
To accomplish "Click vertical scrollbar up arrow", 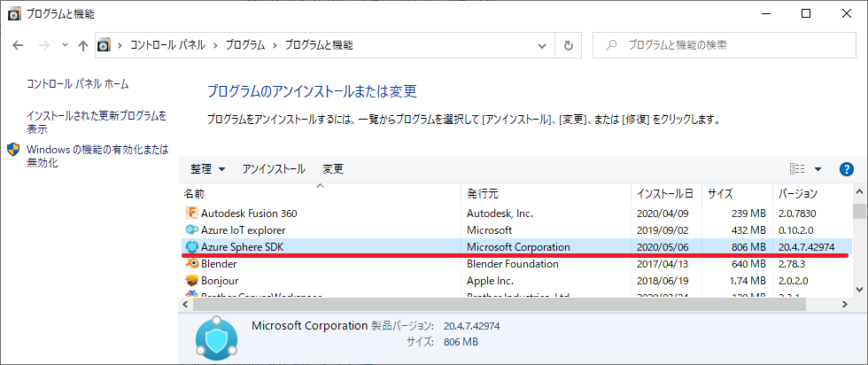I will click(859, 192).
